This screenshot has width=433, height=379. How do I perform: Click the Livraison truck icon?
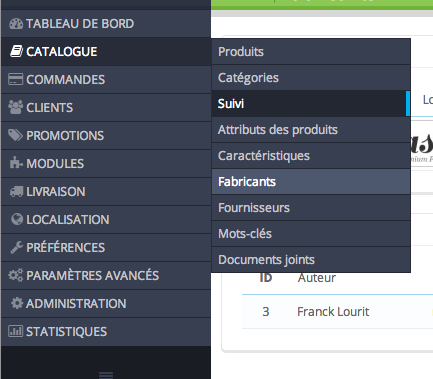[x=16, y=191]
